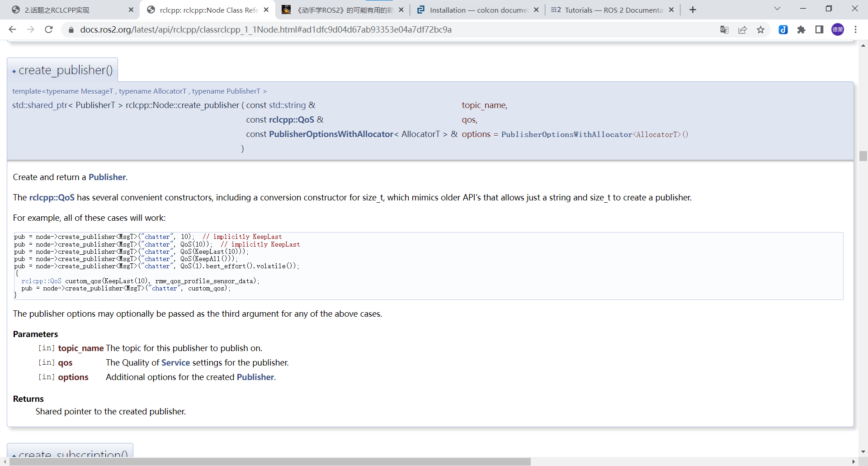Viewport: 868px width, 466px height.
Task: Click the Parameters heading
Action: [35, 334]
